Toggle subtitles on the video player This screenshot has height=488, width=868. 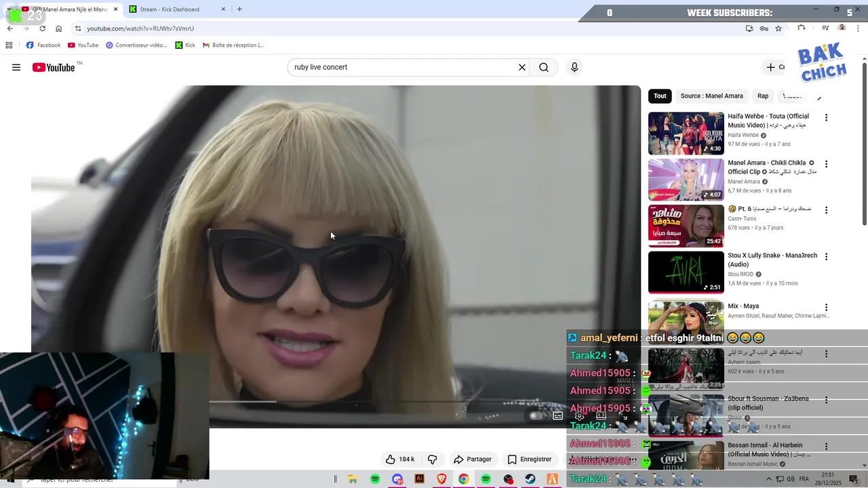point(557,415)
